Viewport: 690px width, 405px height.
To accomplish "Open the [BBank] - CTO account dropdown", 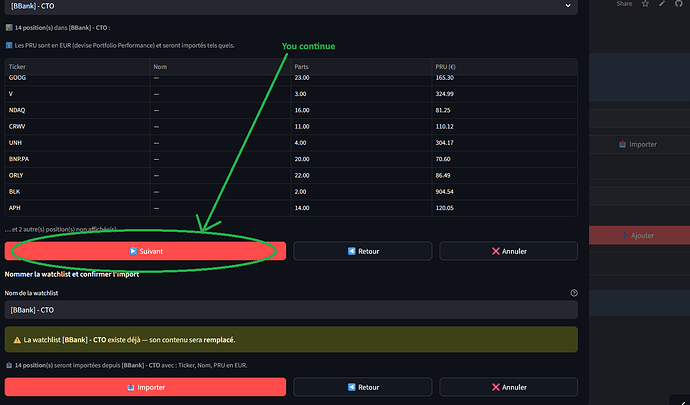I will click(x=291, y=6).
